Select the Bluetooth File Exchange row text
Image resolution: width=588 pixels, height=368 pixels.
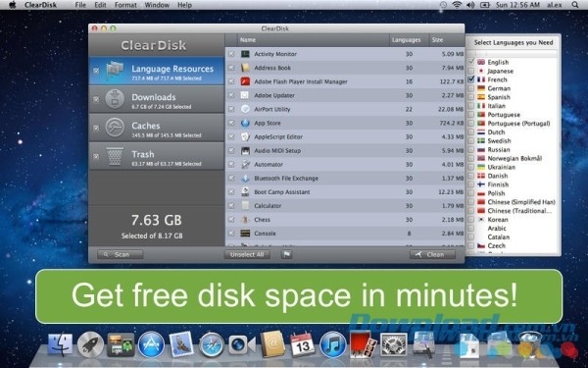(x=286, y=179)
